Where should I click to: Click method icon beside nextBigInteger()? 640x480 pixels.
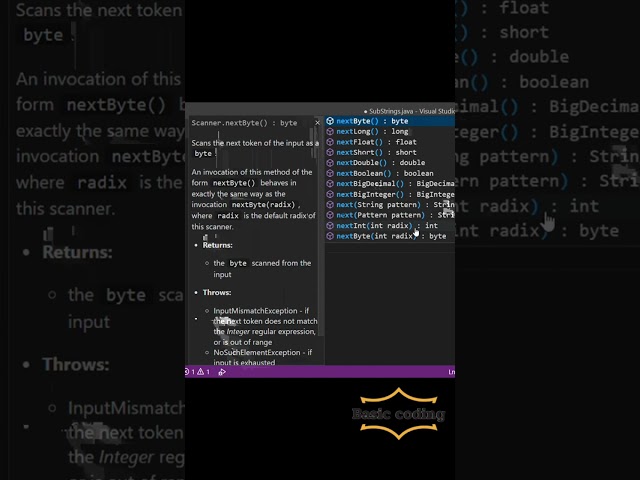coord(330,194)
